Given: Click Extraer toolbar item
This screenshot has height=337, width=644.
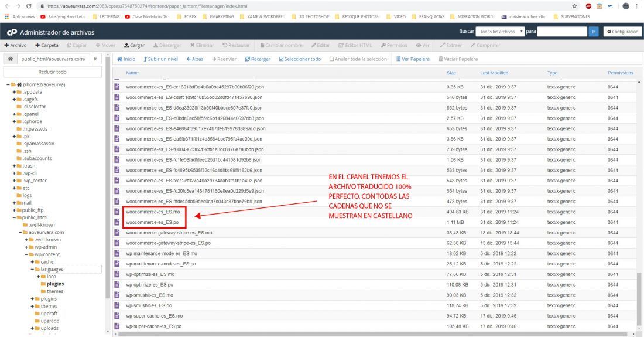Looking at the screenshot, I should pyautogui.click(x=451, y=45).
